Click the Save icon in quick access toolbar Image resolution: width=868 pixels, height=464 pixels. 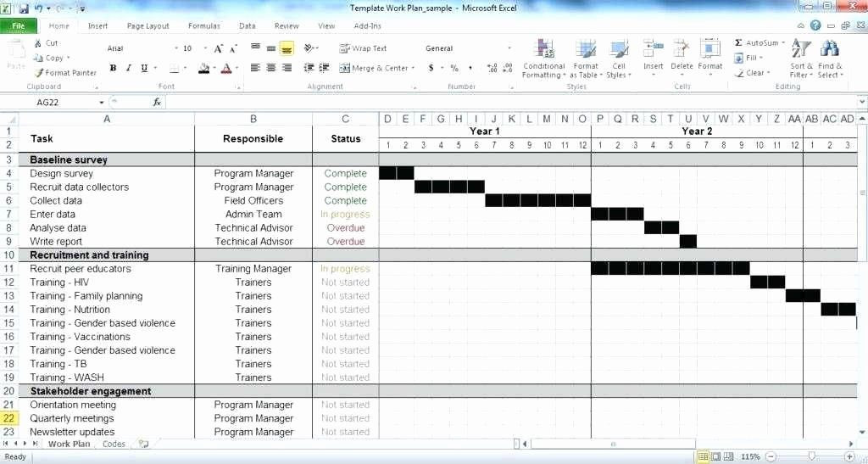24,8
